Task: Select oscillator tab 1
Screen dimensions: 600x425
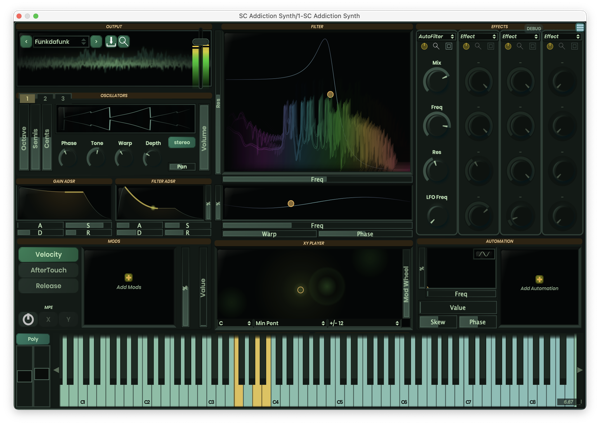Action: click(x=27, y=99)
